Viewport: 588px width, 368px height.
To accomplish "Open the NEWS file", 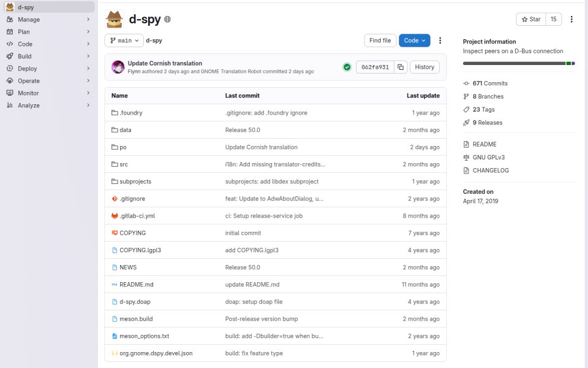I will tap(128, 267).
